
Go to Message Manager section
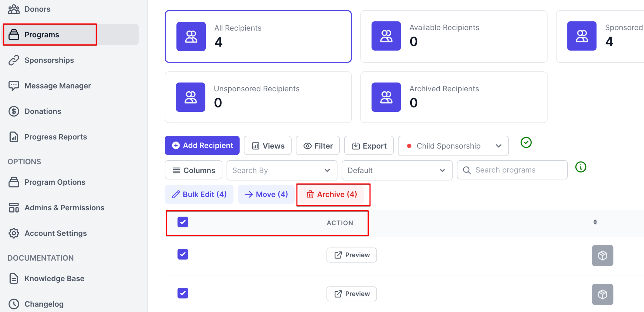coord(58,86)
